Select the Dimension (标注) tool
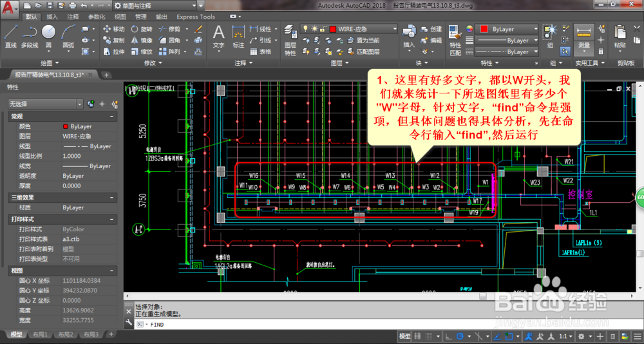Viewport: 644px width, 344px height. tap(238, 37)
